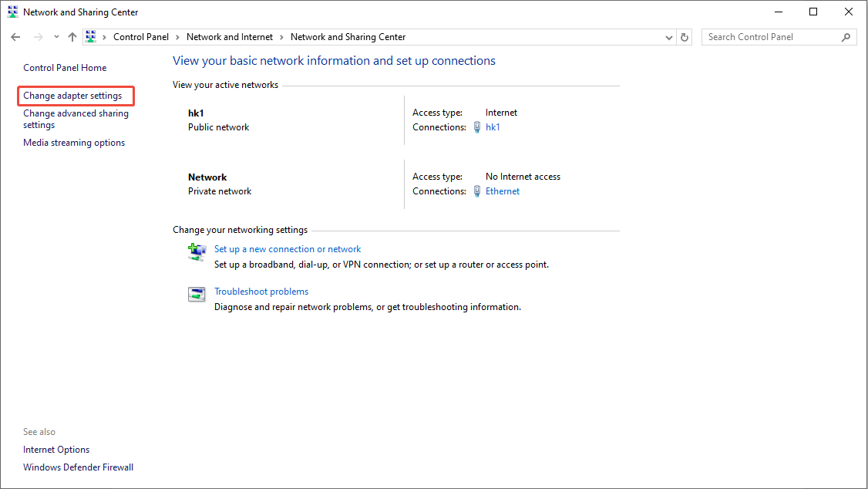The width and height of the screenshot is (868, 489).
Task: Navigate to Control Panel via breadcrumb
Action: (x=140, y=36)
